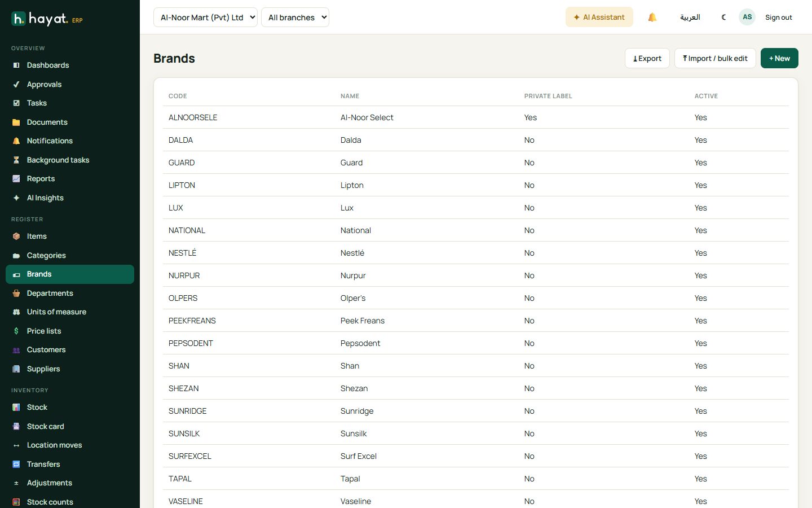Create a new brand with + New

pyautogui.click(x=779, y=58)
